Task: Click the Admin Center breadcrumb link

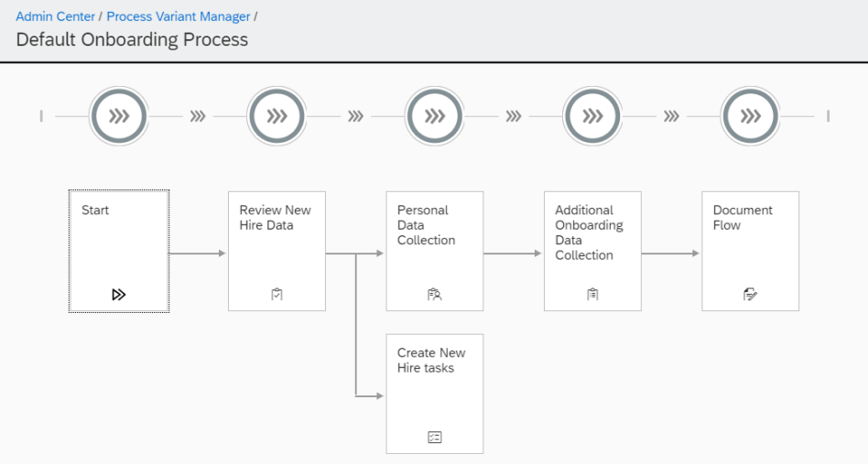Action: tap(55, 16)
